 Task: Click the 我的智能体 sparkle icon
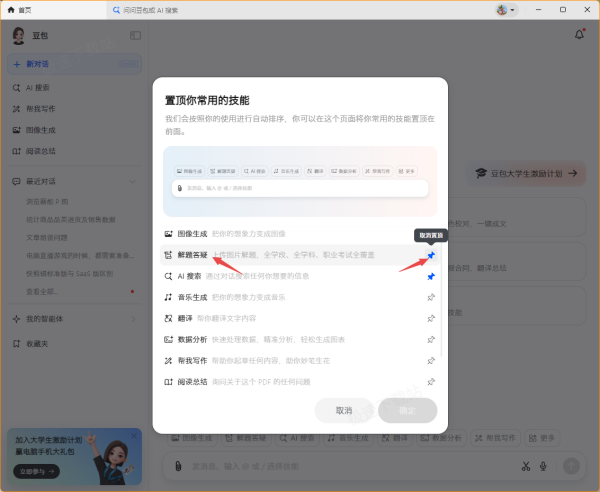pyautogui.click(x=16, y=319)
